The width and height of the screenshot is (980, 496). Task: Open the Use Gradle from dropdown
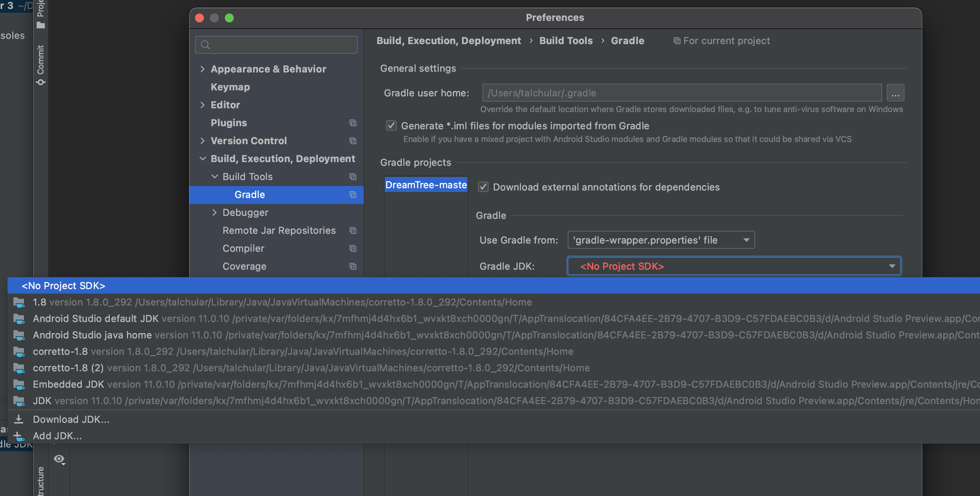661,240
